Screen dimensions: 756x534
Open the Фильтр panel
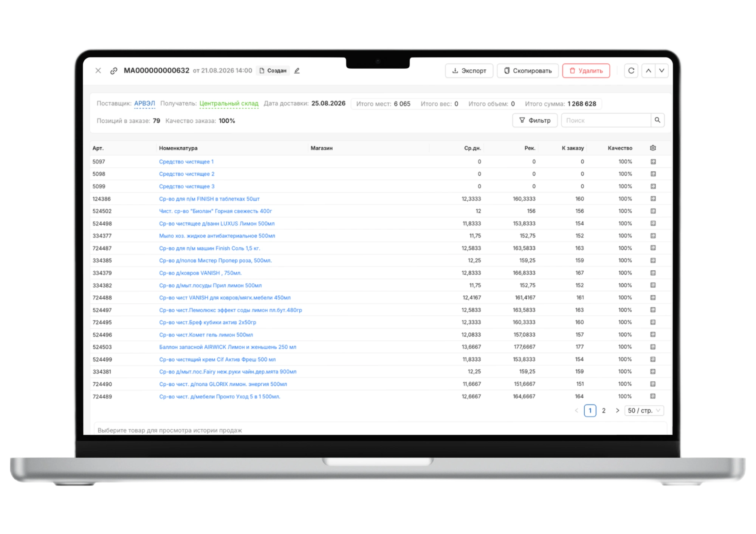click(x=535, y=120)
